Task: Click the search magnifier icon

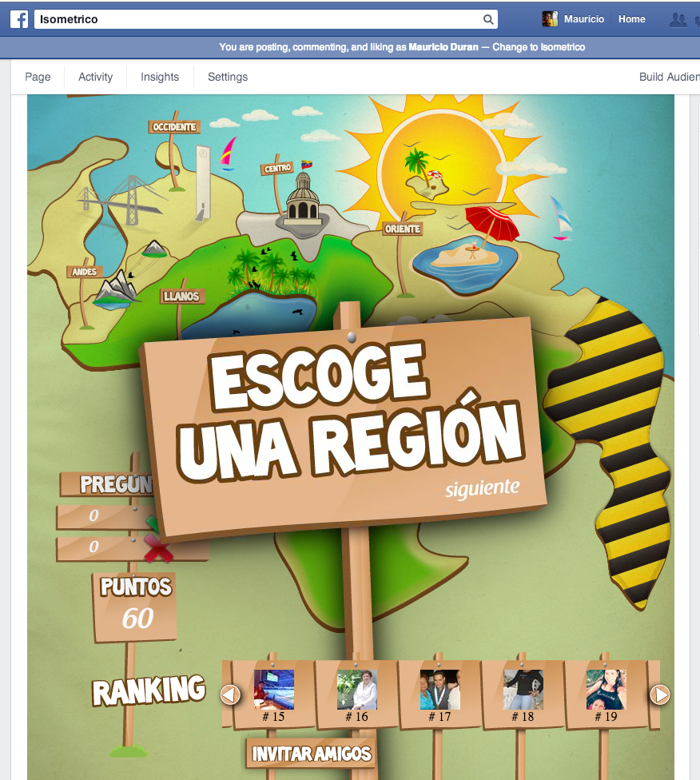Action: (x=488, y=19)
